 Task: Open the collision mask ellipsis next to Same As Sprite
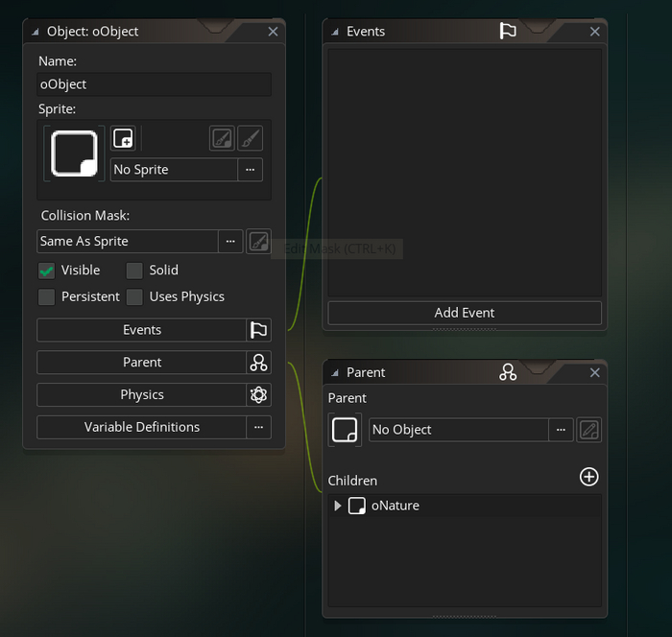pos(230,242)
